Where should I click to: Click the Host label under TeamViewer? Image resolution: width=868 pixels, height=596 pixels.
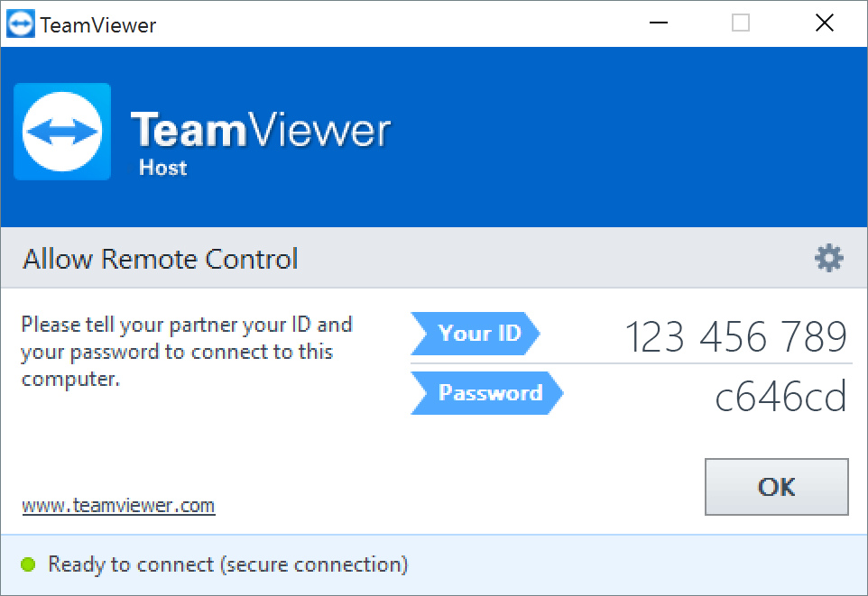click(x=162, y=167)
